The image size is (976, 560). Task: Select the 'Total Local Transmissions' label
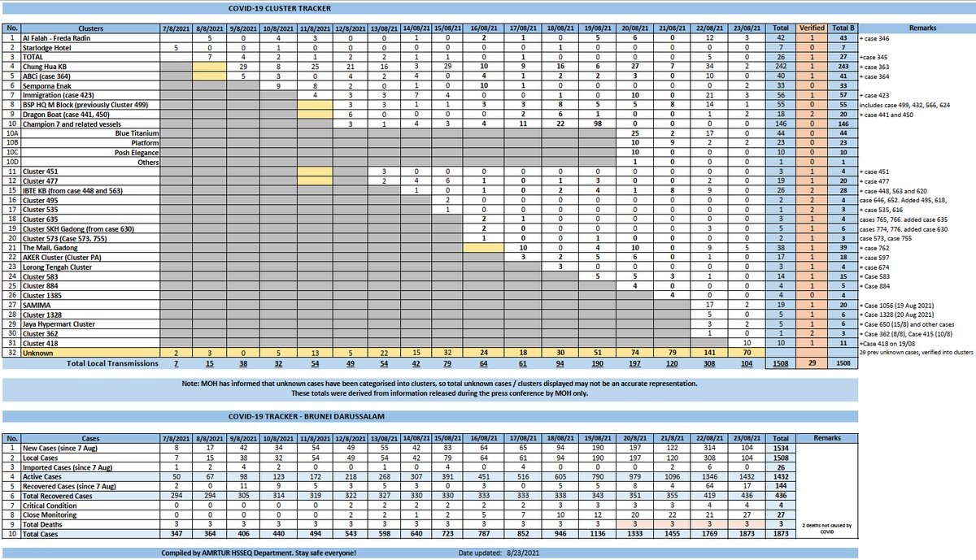[x=111, y=363]
